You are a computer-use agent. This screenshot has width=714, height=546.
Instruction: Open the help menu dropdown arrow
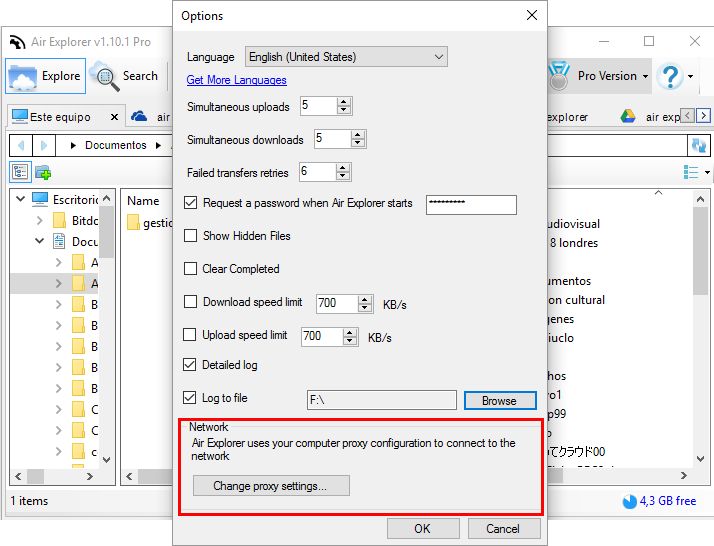point(691,77)
